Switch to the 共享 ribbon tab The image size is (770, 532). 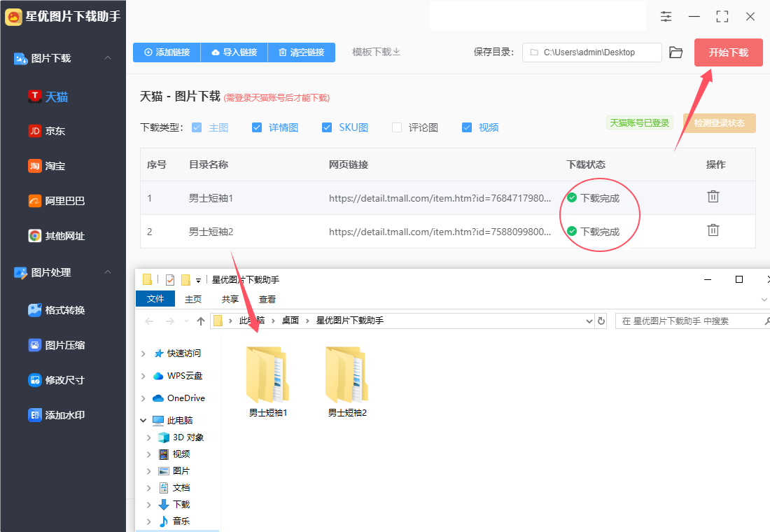pos(230,299)
